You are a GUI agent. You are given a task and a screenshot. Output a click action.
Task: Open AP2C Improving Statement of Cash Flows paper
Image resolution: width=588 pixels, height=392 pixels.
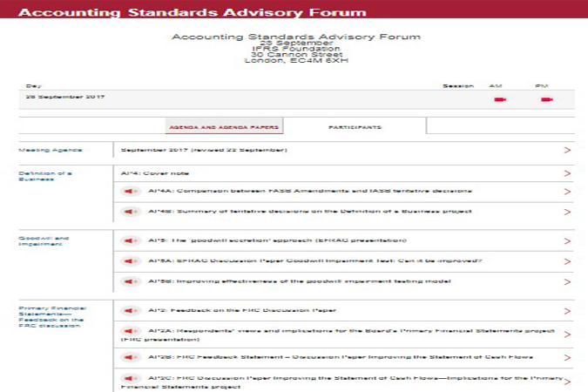[341, 382]
